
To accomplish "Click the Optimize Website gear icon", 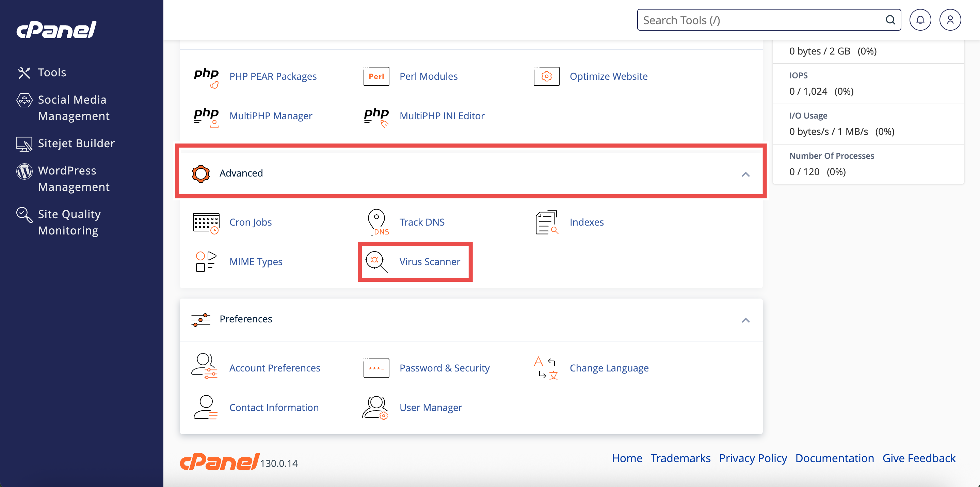I will tap(546, 77).
